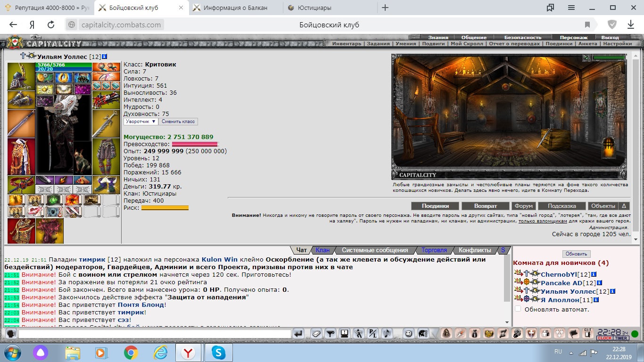Screen dimensions: 644x362
Task: Click the send message arrow button in chat
Action: tap(298, 334)
